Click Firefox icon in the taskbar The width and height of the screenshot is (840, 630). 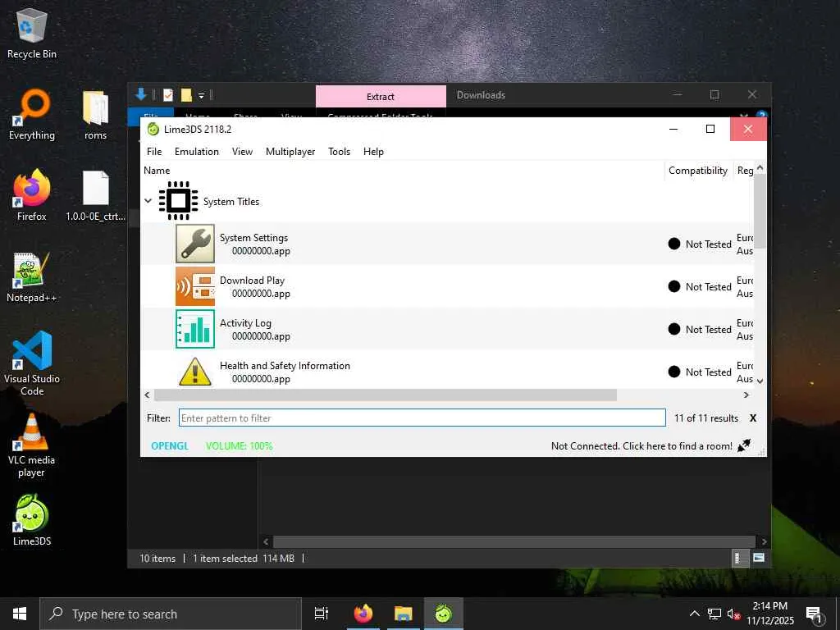[x=363, y=614]
